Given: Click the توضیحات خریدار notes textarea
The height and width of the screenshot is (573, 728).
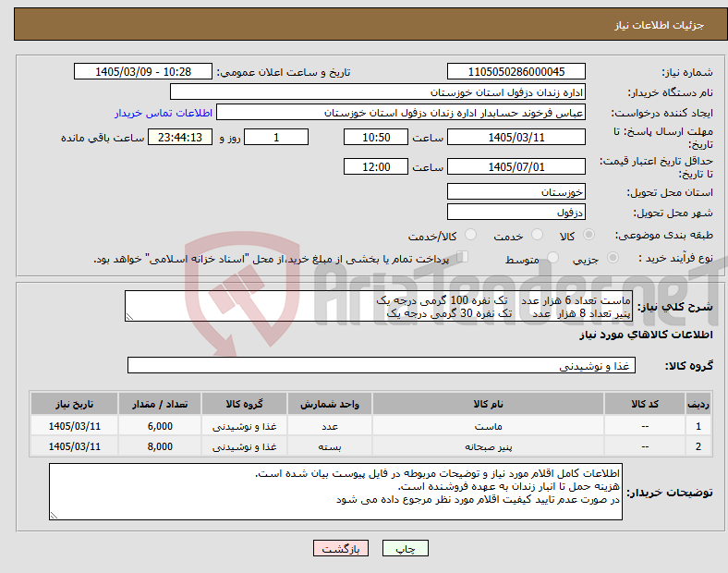Looking at the screenshot, I should click(x=335, y=492).
